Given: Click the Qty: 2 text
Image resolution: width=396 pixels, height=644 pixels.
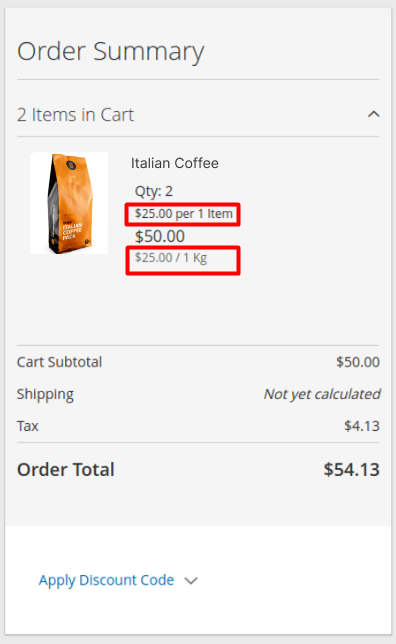Looking at the screenshot, I should tap(154, 191).
